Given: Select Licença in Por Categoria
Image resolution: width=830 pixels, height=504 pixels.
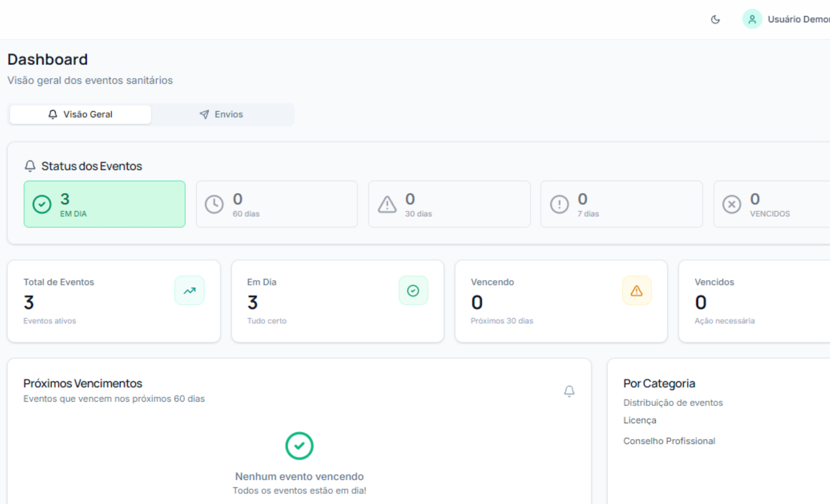Looking at the screenshot, I should [x=640, y=420].
